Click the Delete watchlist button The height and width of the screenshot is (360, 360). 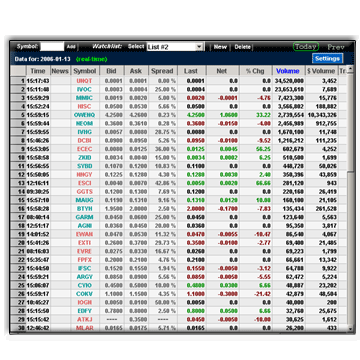point(242,47)
